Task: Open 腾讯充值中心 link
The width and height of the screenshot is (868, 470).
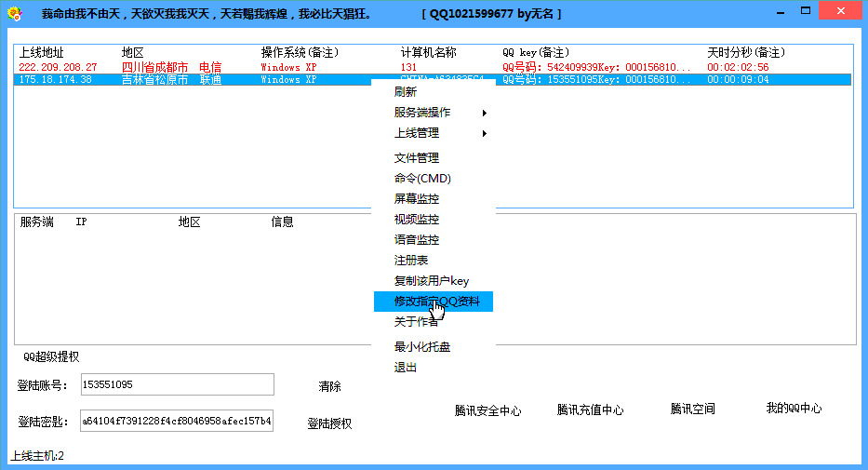Action: (x=590, y=410)
